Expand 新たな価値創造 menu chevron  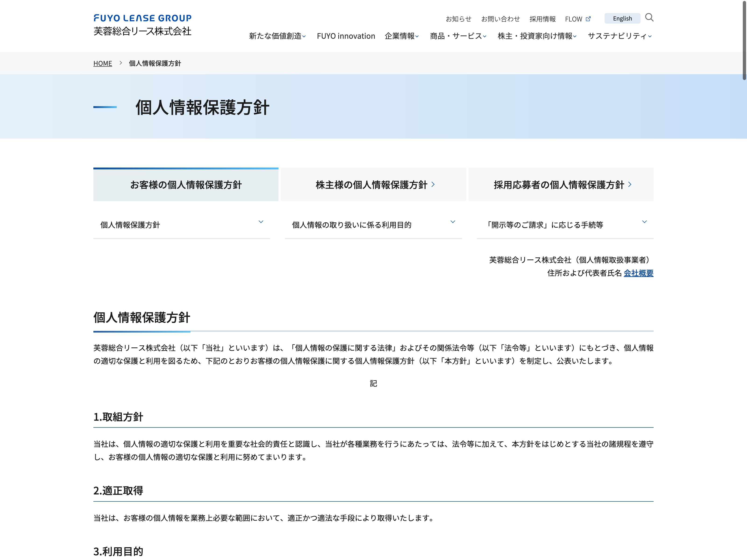pos(304,36)
